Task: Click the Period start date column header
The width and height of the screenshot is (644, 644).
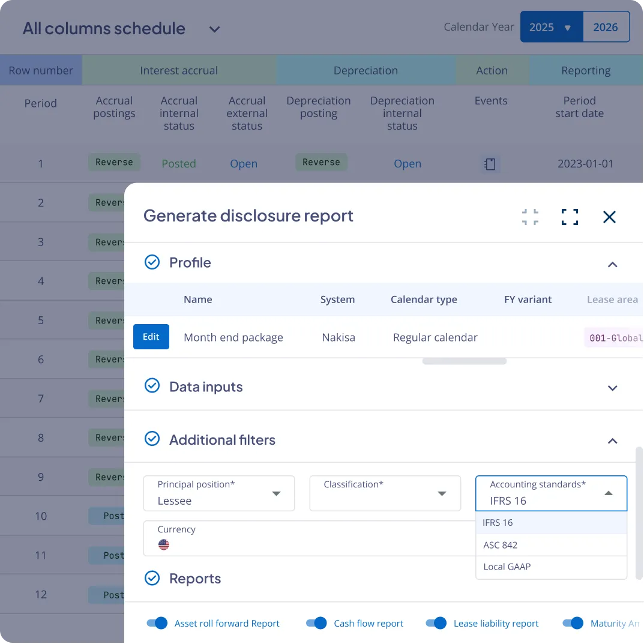Action: pyautogui.click(x=580, y=107)
